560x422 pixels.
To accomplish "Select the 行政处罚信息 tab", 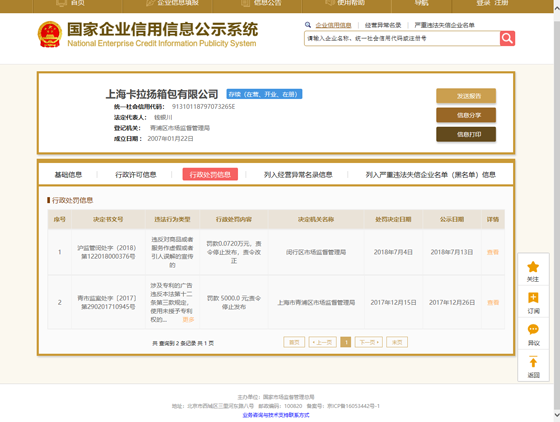I will [x=210, y=174].
